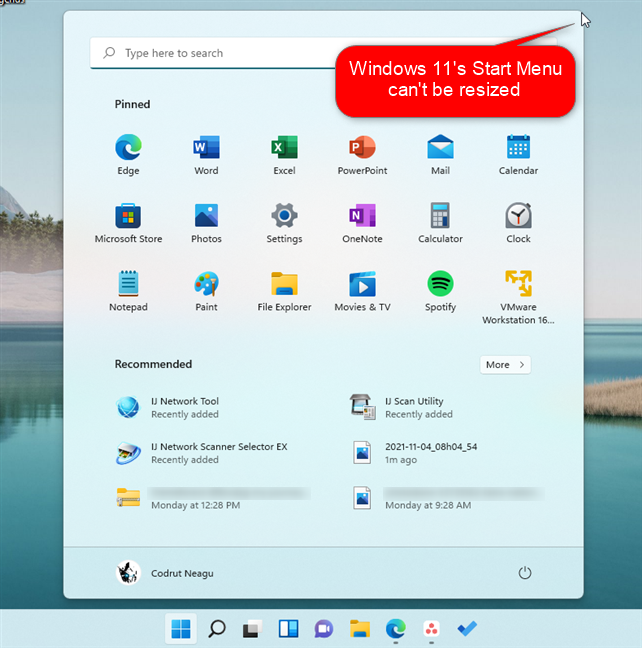
Task: Open the blue checkmark To Do taskbar app
Action: click(x=467, y=629)
